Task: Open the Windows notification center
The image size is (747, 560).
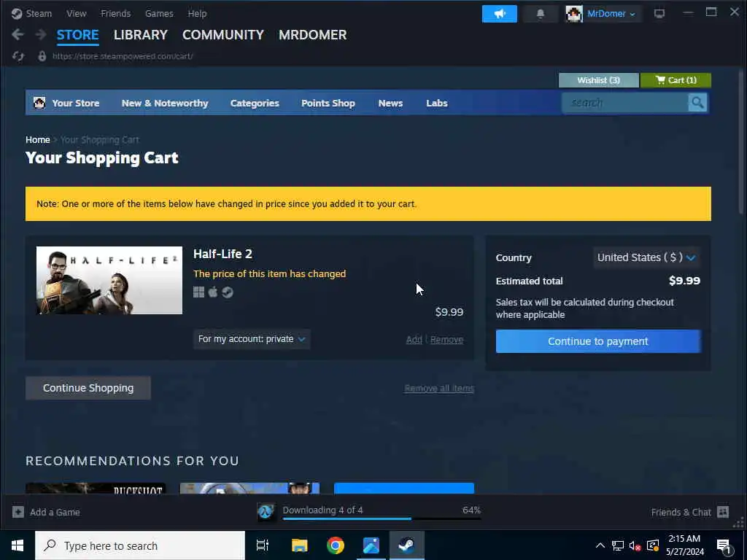Action: (x=724, y=545)
